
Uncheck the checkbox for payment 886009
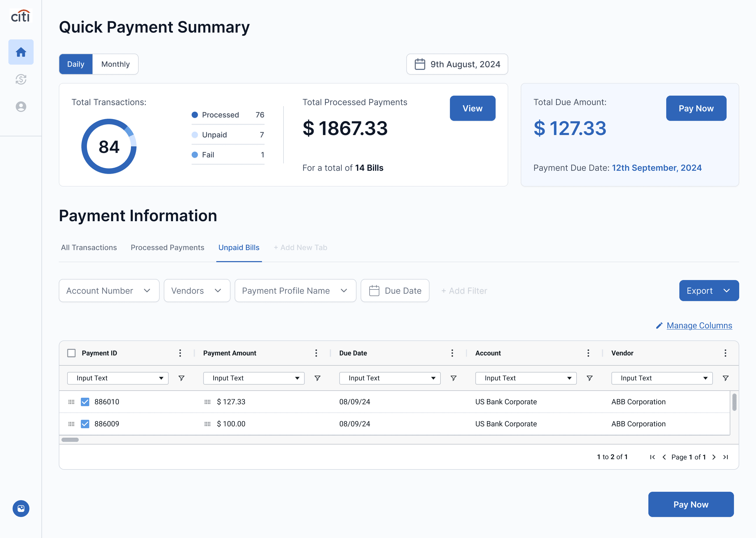pos(85,424)
